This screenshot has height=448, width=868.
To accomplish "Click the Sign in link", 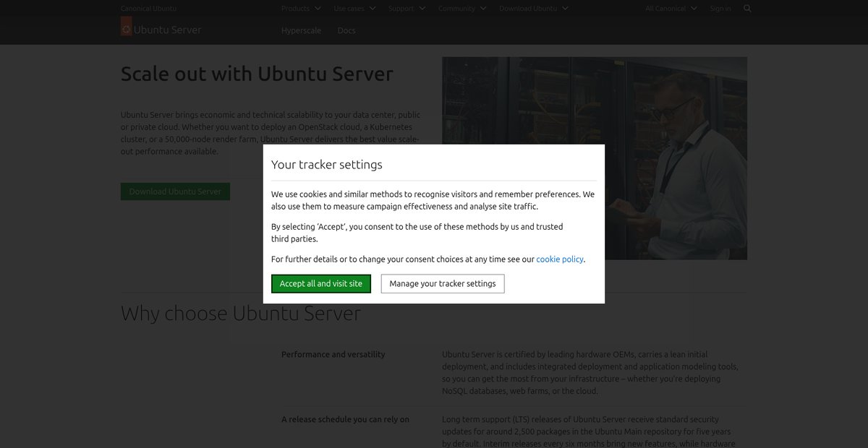I will tap(720, 9).
